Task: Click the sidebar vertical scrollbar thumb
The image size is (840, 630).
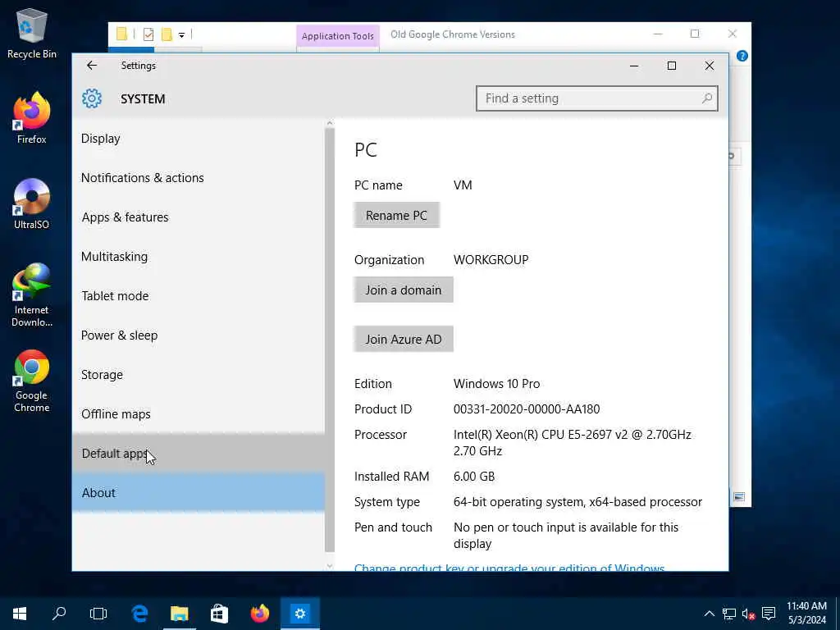Action: click(x=330, y=340)
